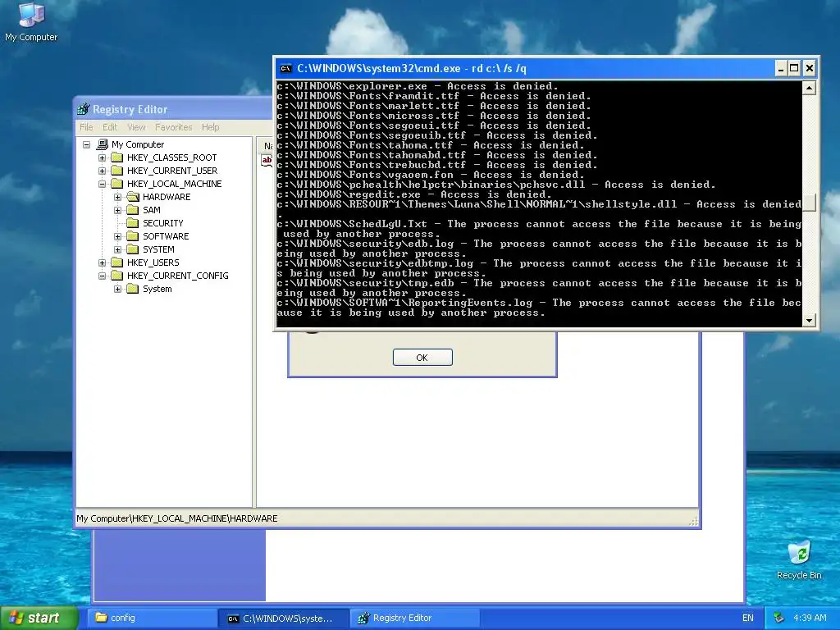Open the File menu in Registry Editor
The image size is (840, 630).
[86, 127]
